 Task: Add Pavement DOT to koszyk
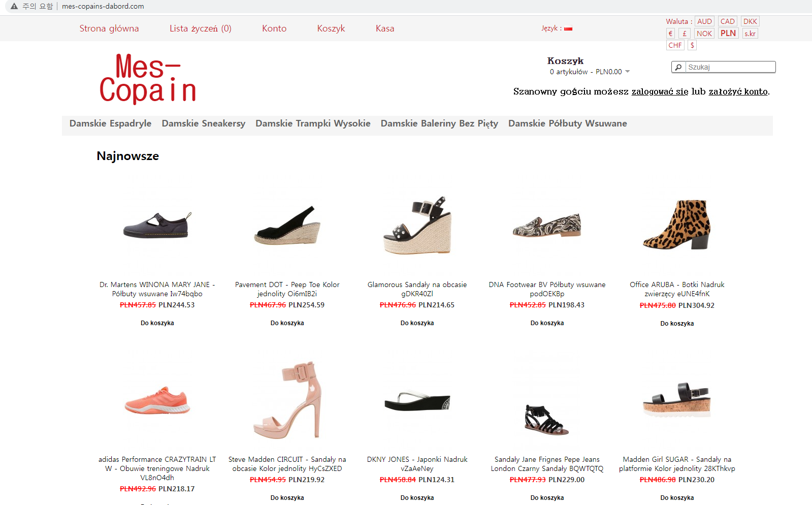click(x=287, y=323)
